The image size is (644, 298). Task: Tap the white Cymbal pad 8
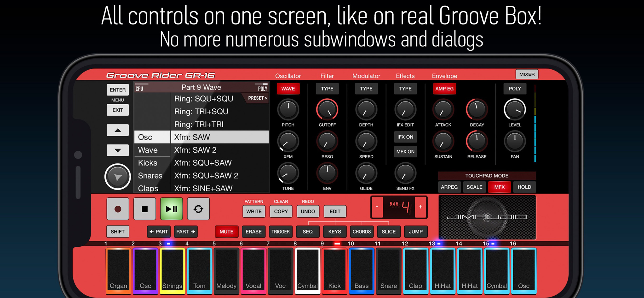pyautogui.click(x=307, y=271)
